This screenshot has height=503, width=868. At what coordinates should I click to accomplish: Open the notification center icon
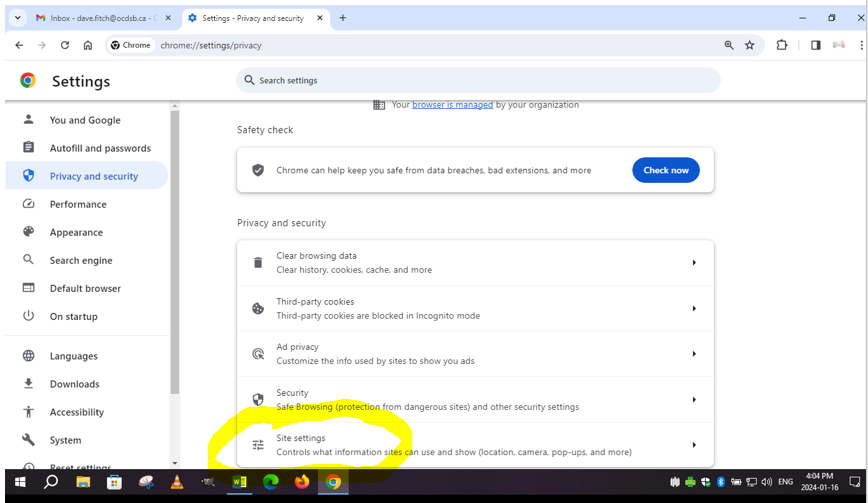pos(855,482)
